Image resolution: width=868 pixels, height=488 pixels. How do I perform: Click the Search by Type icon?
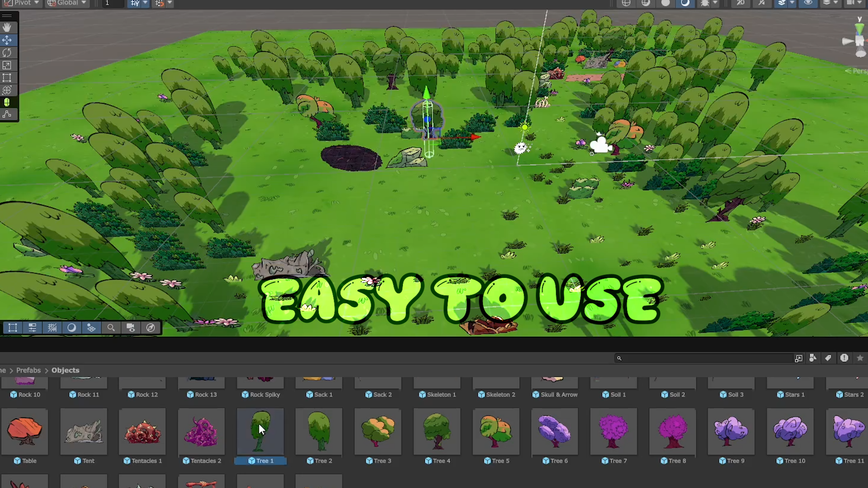coord(812,358)
